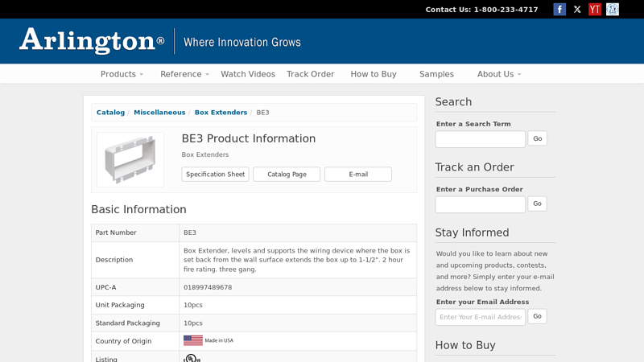Go to Box Extenders breadcrumb link

[x=221, y=113]
